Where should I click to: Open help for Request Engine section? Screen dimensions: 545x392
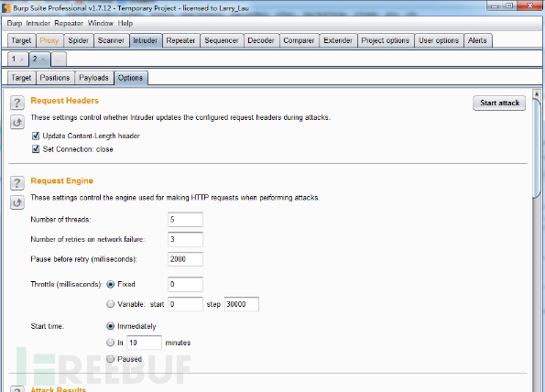click(x=17, y=183)
